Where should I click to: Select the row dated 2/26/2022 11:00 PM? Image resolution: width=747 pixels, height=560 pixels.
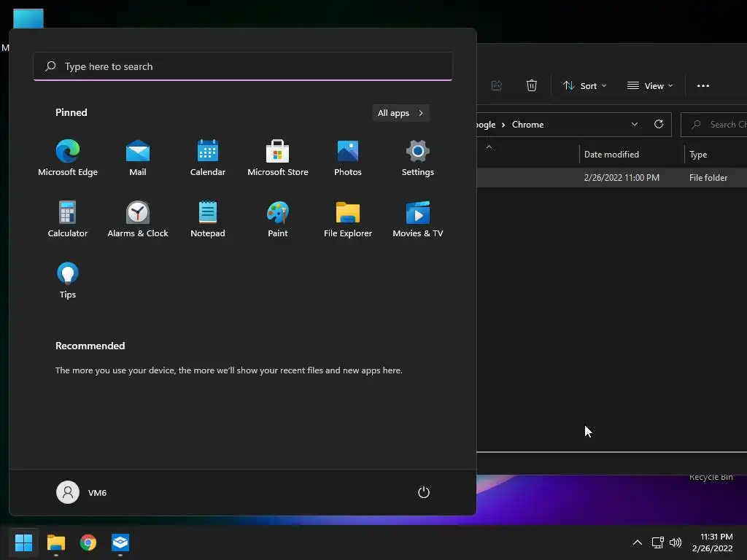612,178
